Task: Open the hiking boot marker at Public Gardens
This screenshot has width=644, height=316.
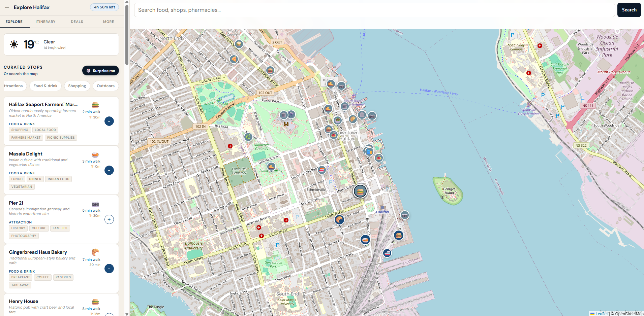Action: (x=271, y=167)
